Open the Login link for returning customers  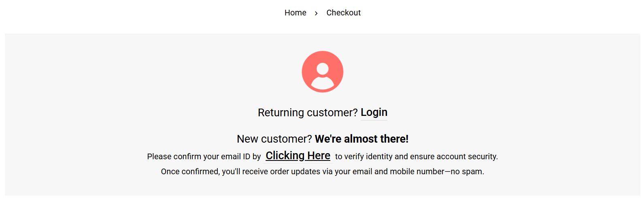pyautogui.click(x=374, y=112)
